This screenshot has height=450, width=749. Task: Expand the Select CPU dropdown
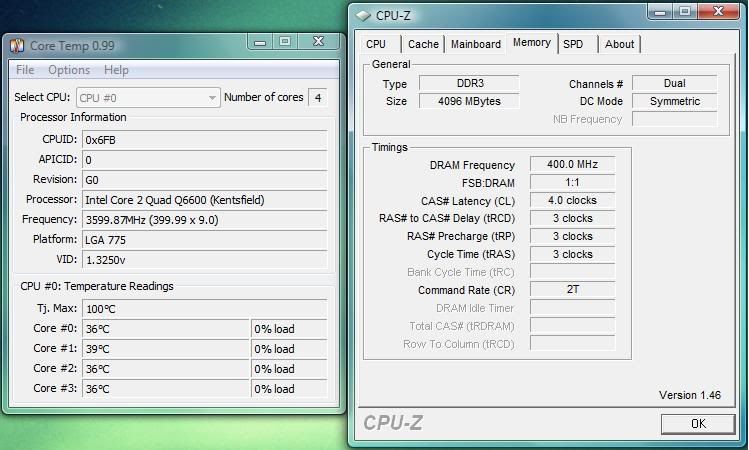click(x=148, y=97)
